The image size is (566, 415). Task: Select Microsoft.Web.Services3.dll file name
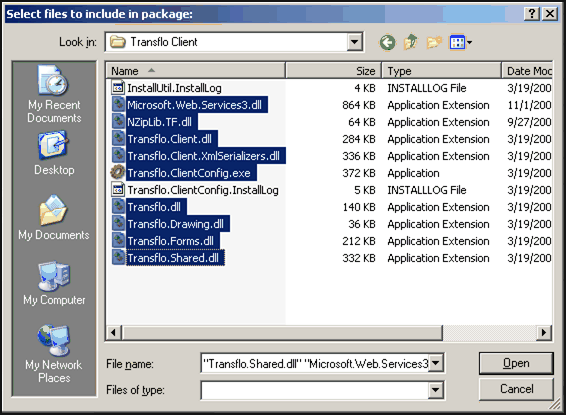(197, 105)
